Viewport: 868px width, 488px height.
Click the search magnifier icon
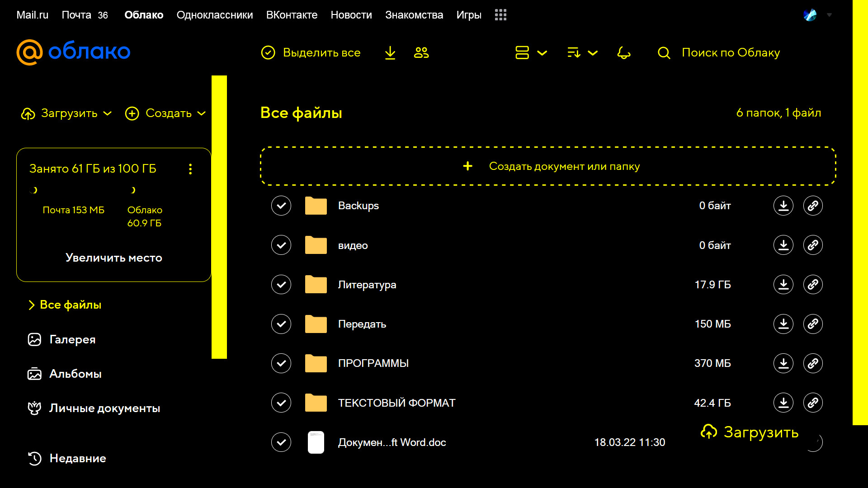coord(664,53)
